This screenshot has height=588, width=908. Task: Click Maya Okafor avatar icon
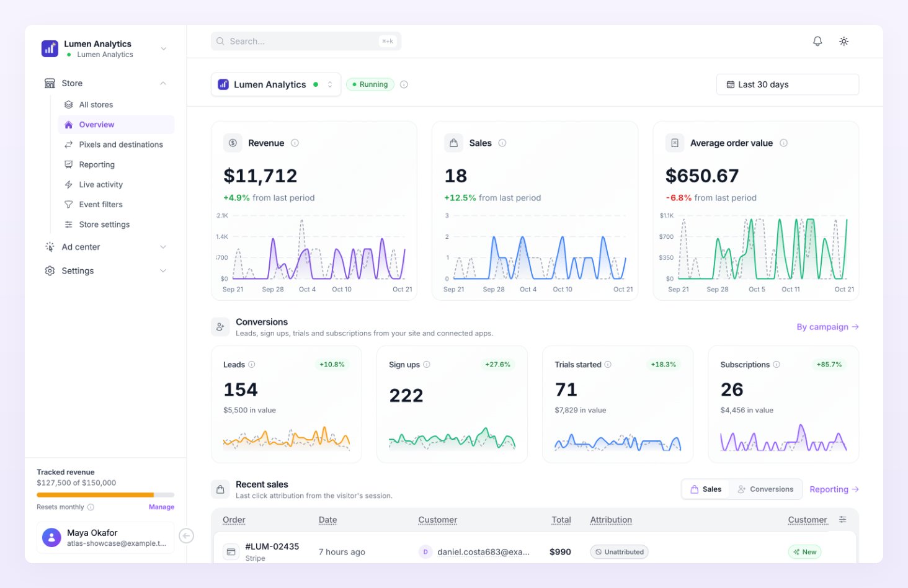(x=51, y=537)
